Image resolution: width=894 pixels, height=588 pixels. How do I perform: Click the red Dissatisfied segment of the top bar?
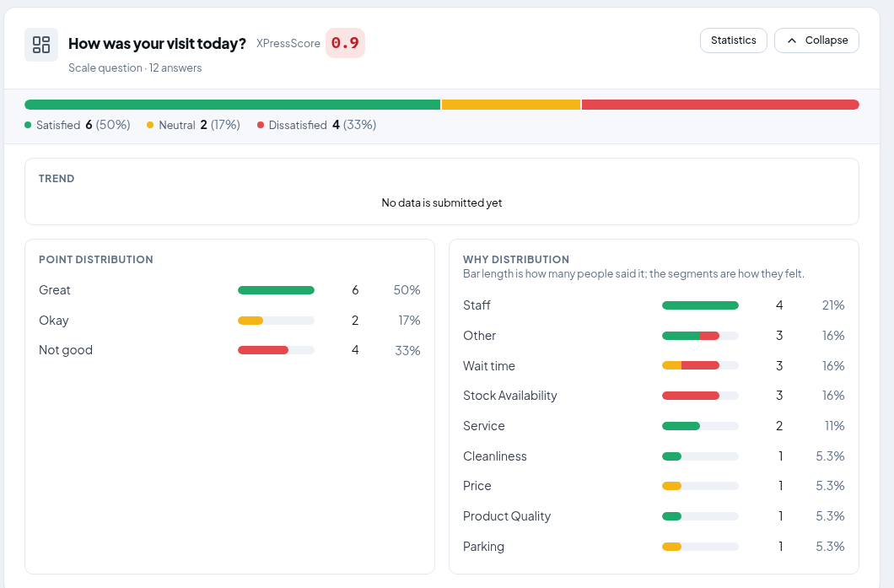tap(720, 105)
